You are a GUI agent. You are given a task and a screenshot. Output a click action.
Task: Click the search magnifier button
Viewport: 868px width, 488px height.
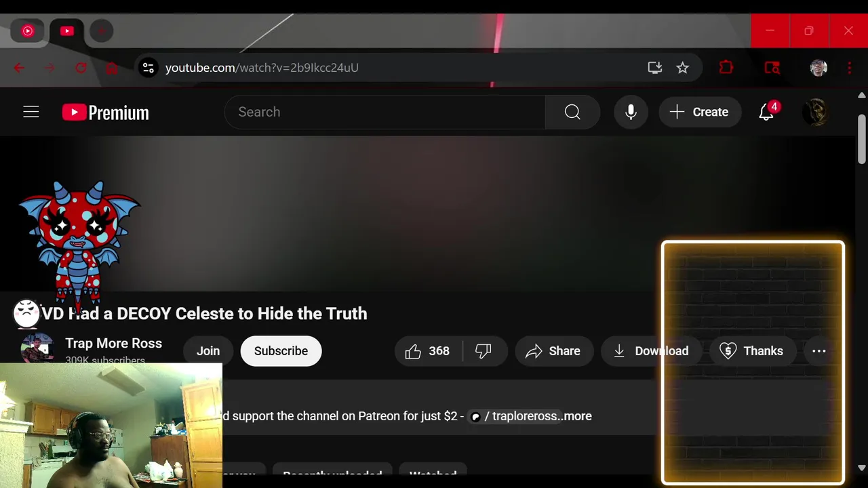tap(572, 112)
